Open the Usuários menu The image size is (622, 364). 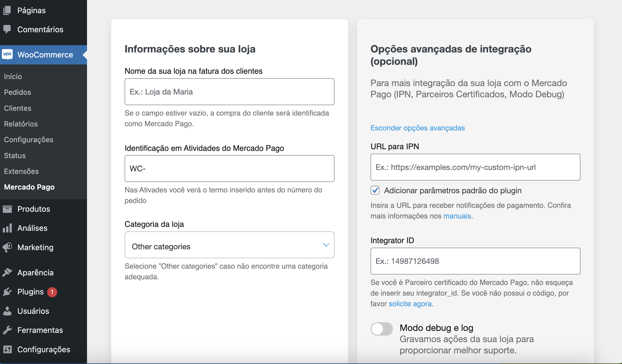[x=44, y=311]
